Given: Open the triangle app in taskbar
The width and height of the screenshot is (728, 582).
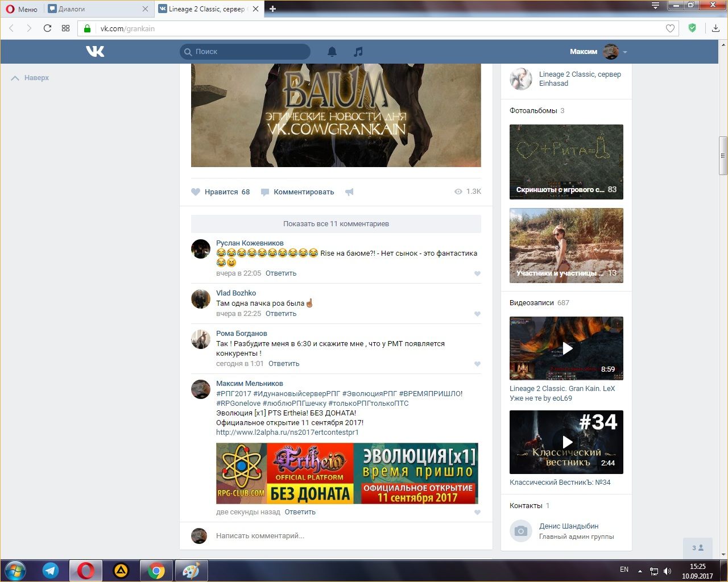Looking at the screenshot, I should [121, 571].
